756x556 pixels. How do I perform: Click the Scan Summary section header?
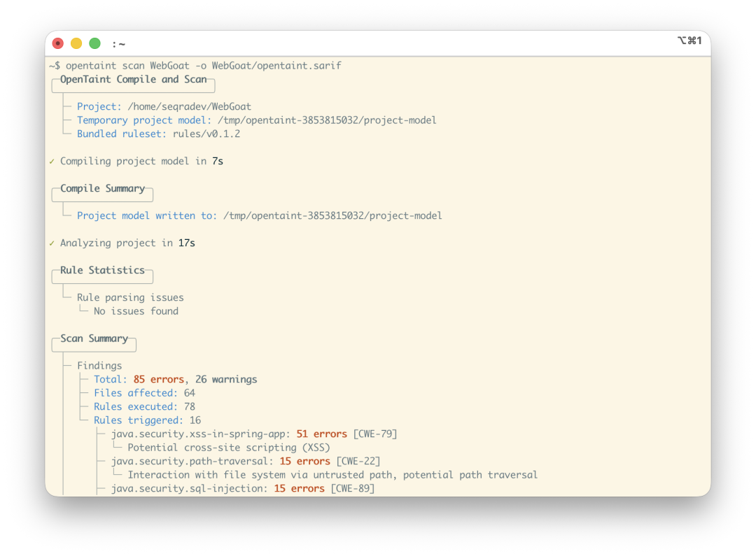(94, 338)
